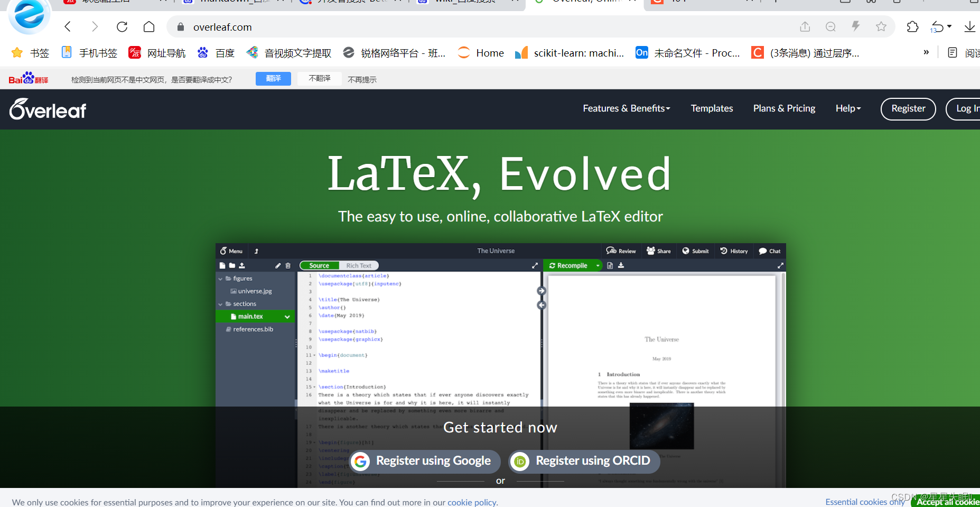Switch to Source editor mode
The width and height of the screenshot is (980, 507).
point(319,265)
